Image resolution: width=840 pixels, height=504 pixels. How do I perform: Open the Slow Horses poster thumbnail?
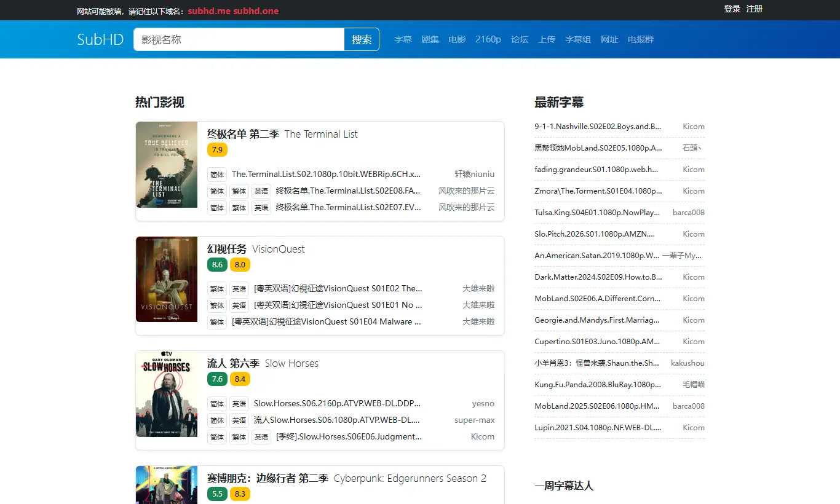point(167,394)
